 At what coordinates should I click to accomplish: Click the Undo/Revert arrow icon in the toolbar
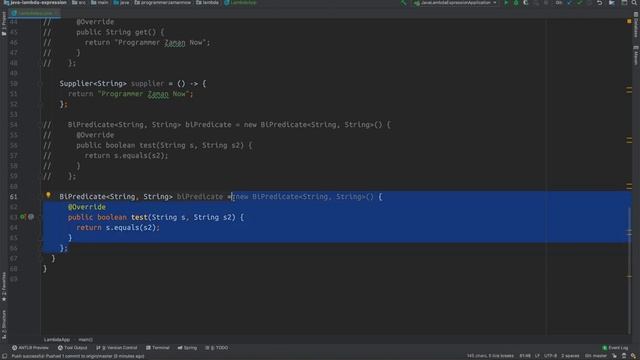(x=600, y=3)
